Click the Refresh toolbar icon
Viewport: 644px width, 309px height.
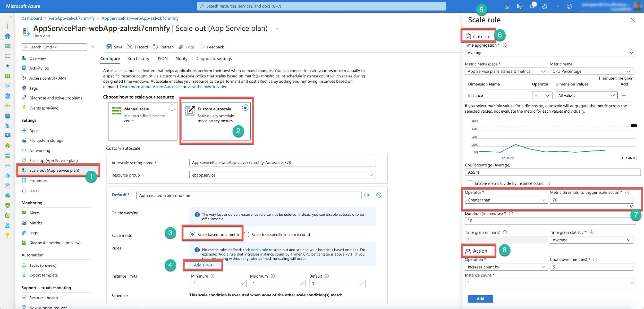[x=155, y=47]
